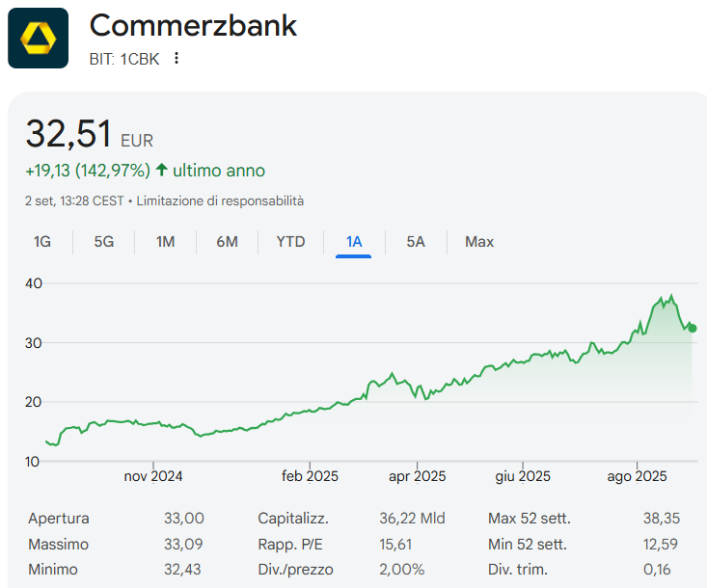Click the P/E value 15,61

pos(395,545)
